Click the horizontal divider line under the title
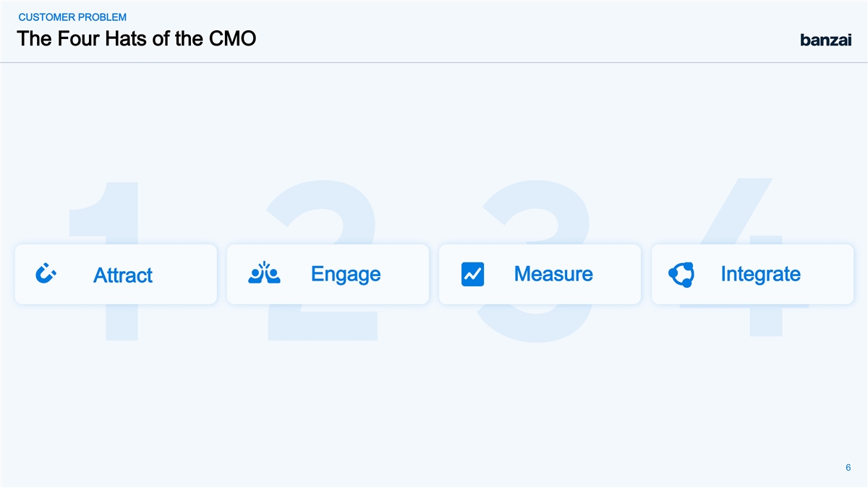 point(434,62)
